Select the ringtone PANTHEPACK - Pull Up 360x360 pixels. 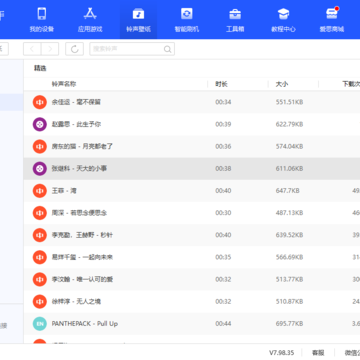tap(85, 323)
